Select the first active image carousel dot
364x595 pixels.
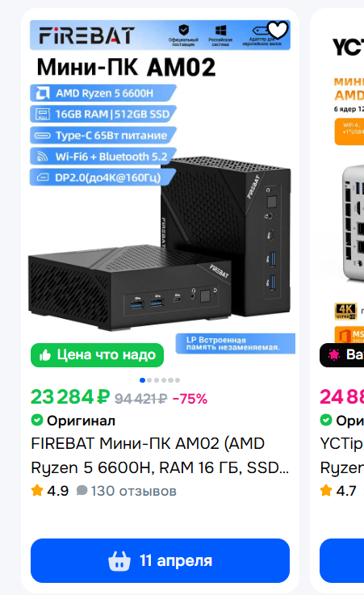(142, 379)
